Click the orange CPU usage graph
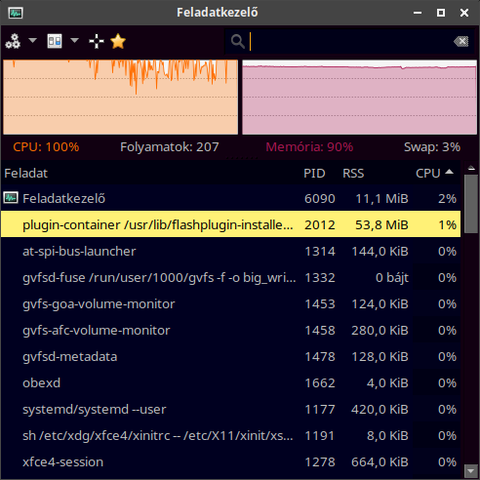The height and width of the screenshot is (480, 480). [x=120, y=97]
